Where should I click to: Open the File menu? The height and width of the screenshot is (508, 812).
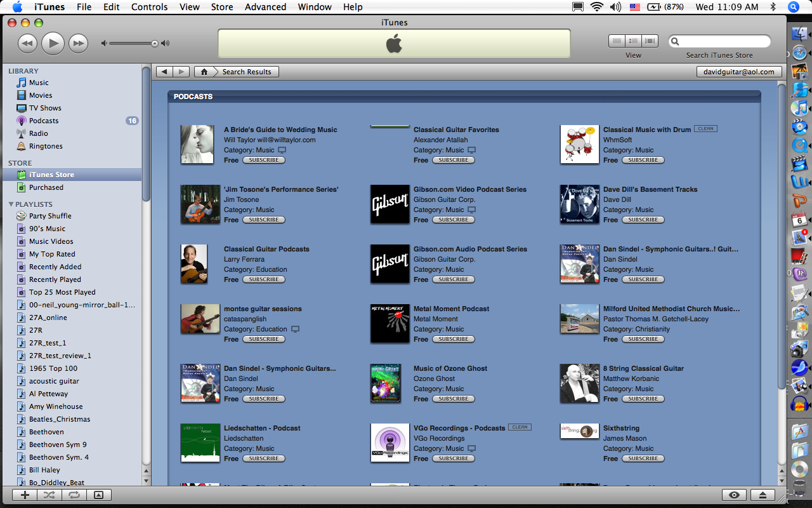(84, 7)
